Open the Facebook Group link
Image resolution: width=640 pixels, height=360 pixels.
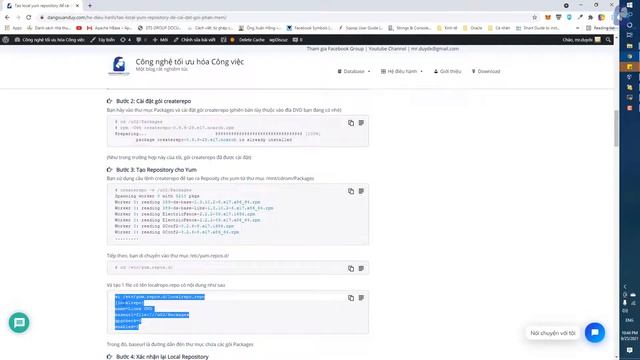point(335,49)
